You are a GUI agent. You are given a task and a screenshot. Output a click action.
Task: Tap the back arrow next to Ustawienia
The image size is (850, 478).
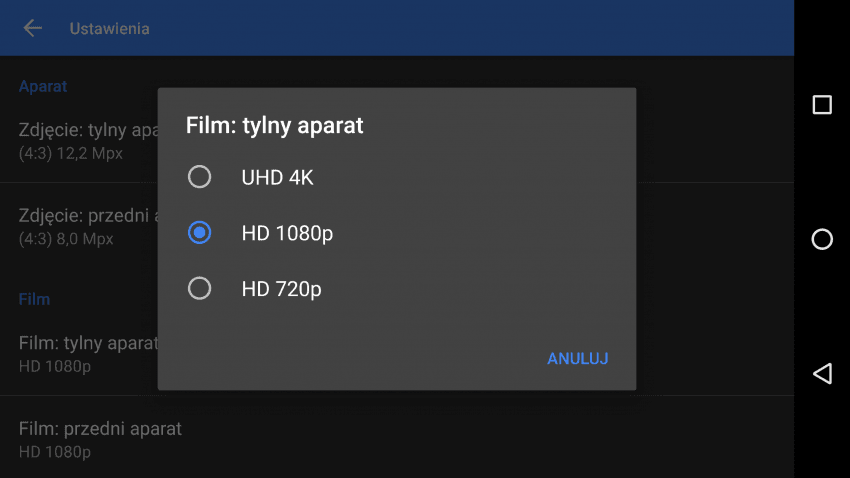33,28
